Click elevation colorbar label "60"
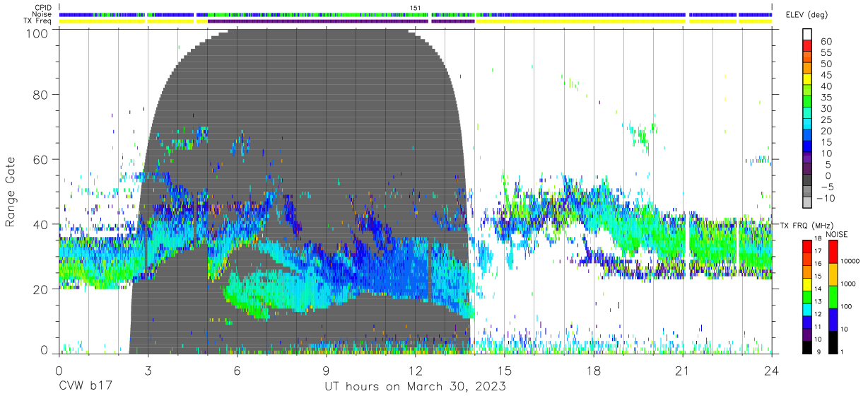The width and height of the screenshot is (868, 401). pyautogui.click(x=826, y=42)
